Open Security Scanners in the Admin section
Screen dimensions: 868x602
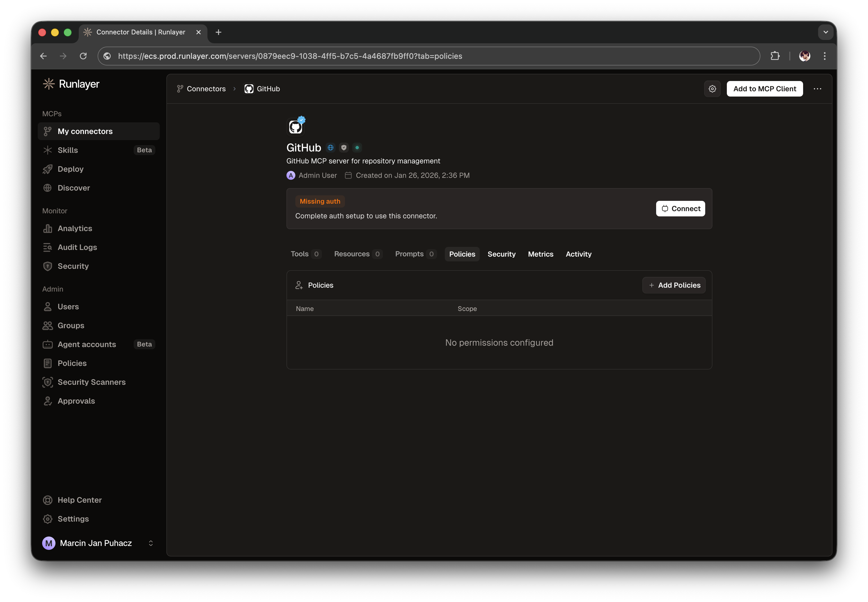pyautogui.click(x=92, y=382)
